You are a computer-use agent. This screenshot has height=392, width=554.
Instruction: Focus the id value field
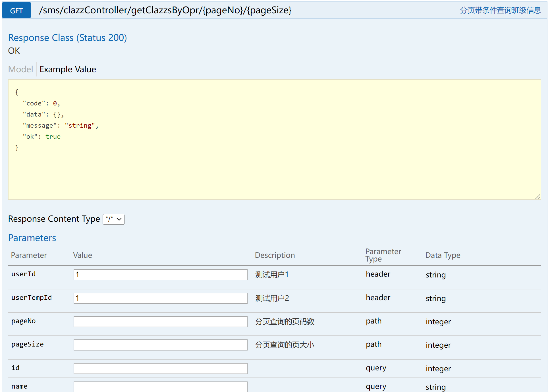point(160,369)
